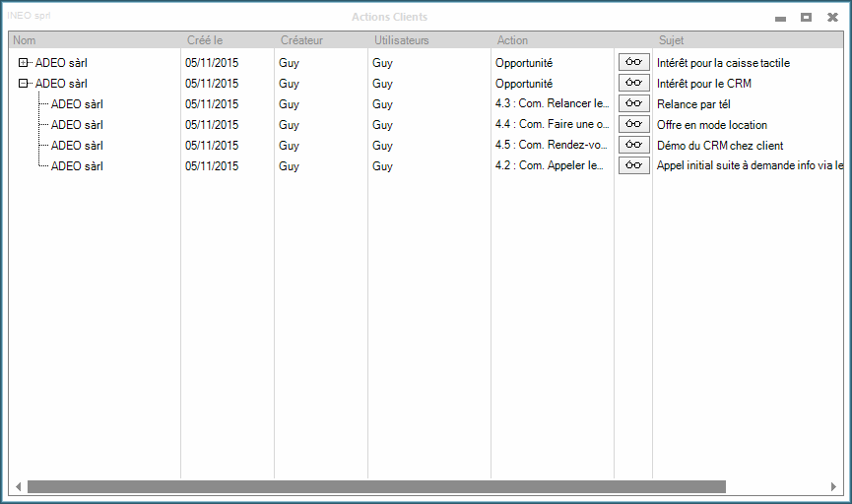View details icon for 'Appel initial' row
This screenshot has height=504, width=852.
pyautogui.click(x=633, y=165)
